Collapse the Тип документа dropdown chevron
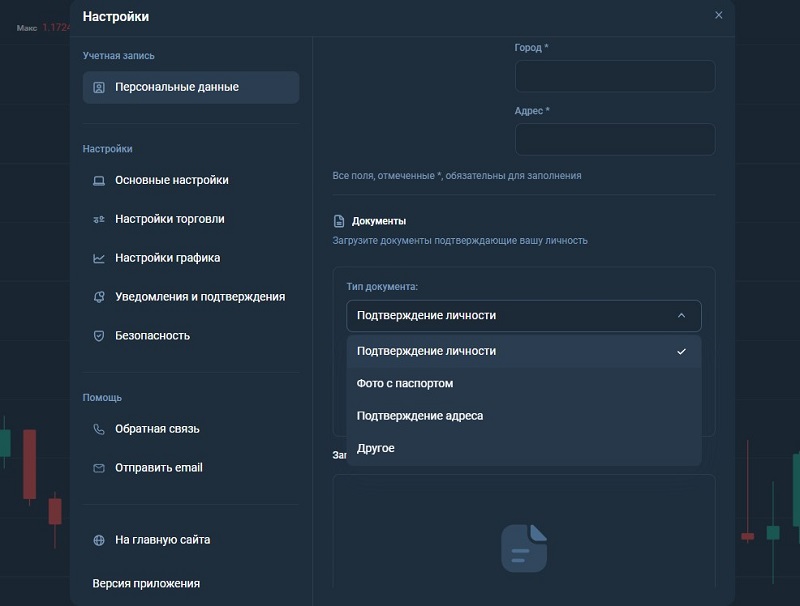800x606 pixels. coord(681,315)
